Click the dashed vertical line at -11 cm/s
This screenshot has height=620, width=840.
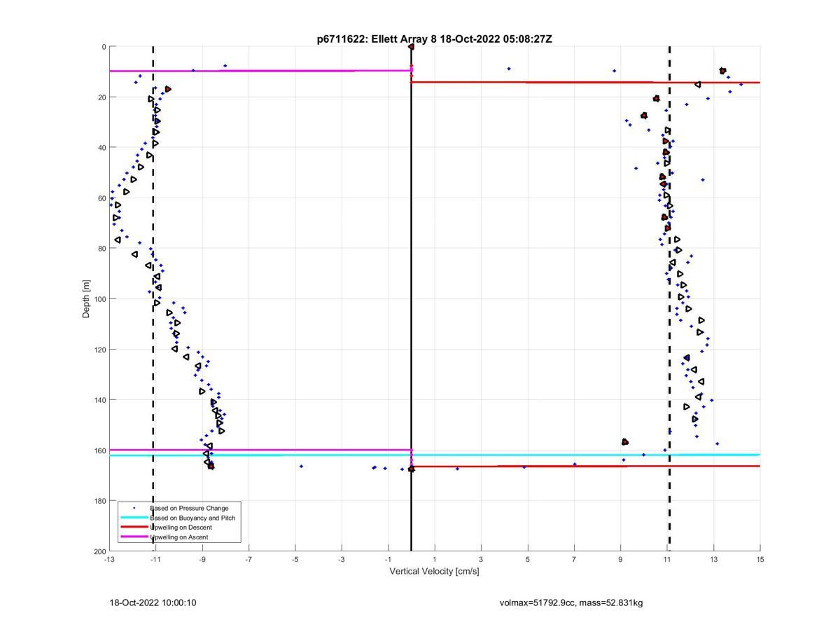(153, 298)
